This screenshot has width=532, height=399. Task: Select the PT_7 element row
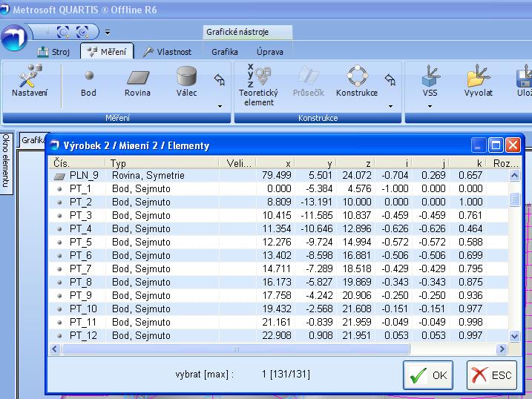[x=278, y=268]
